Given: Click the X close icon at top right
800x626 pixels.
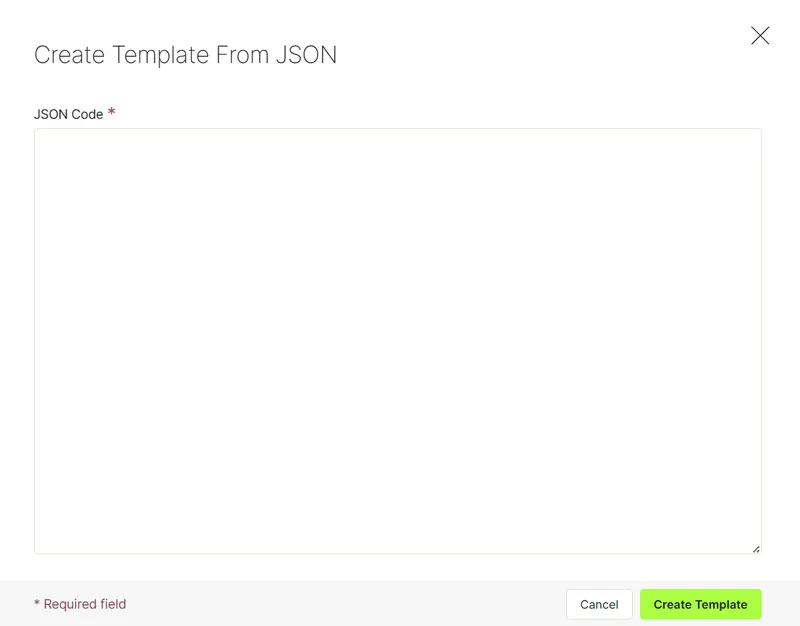Looking at the screenshot, I should 760,36.
